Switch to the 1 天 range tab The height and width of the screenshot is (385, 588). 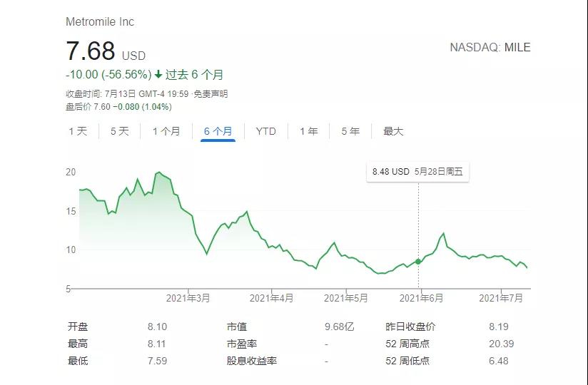click(x=78, y=131)
